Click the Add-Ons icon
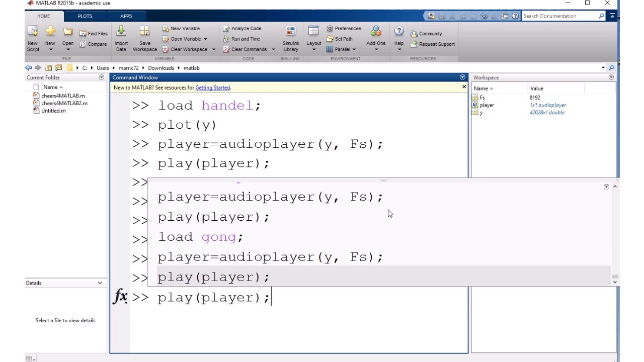Screen dimensions: 644x362 click(x=376, y=32)
